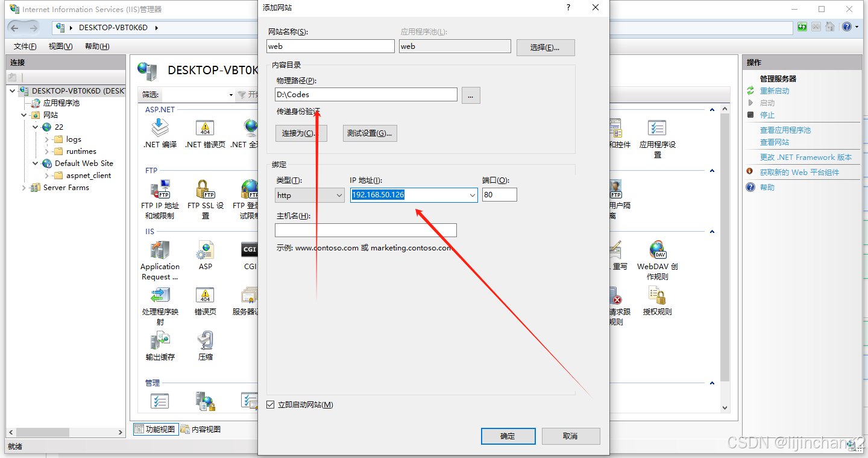Click the 选择(E)... button
This screenshot has height=458, width=868.
coord(546,47)
